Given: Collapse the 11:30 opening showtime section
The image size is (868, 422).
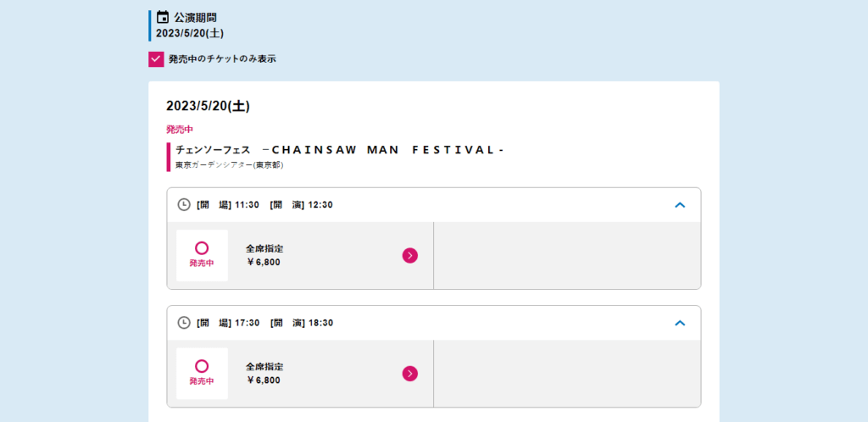Looking at the screenshot, I should click(681, 205).
